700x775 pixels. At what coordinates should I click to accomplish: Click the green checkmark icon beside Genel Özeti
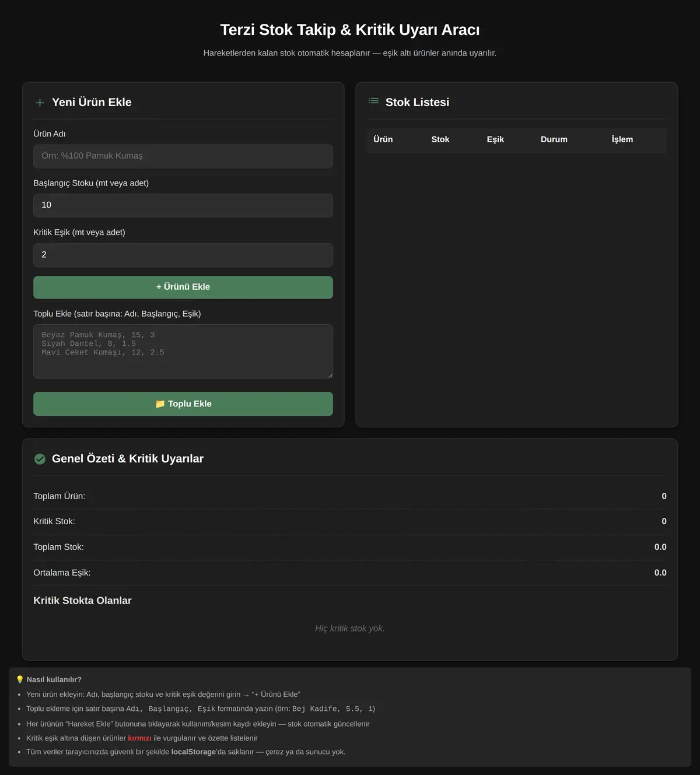click(x=40, y=459)
